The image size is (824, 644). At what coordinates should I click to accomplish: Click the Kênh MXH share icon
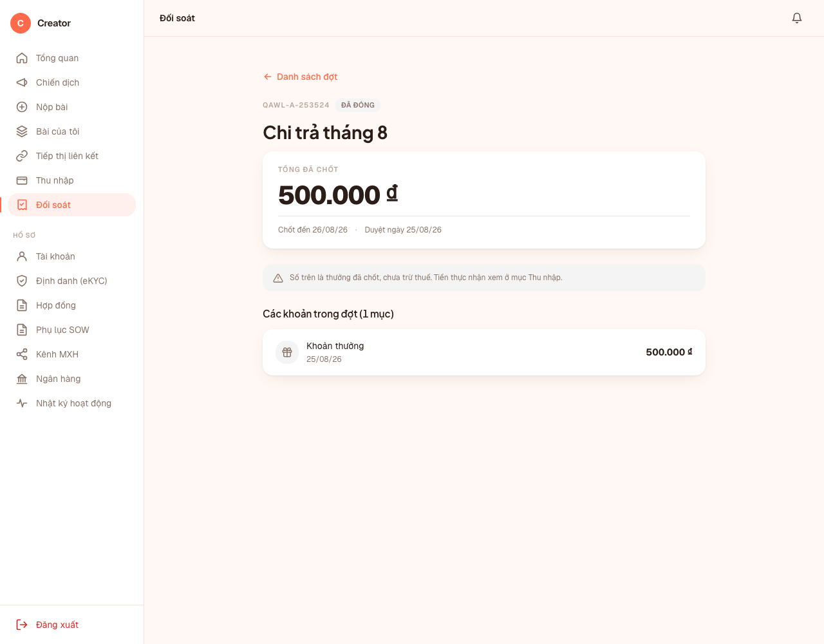pyautogui.click(x=22, y=354)
